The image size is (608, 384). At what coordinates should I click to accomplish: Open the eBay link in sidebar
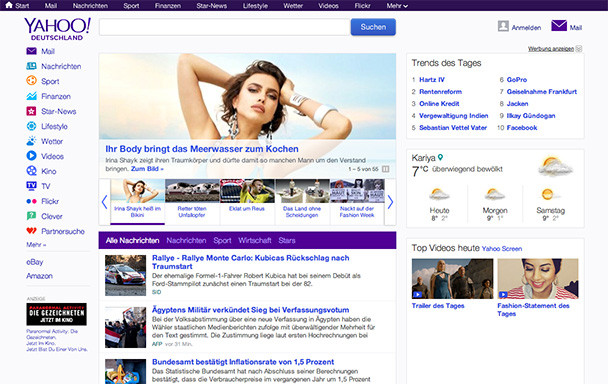35,262
